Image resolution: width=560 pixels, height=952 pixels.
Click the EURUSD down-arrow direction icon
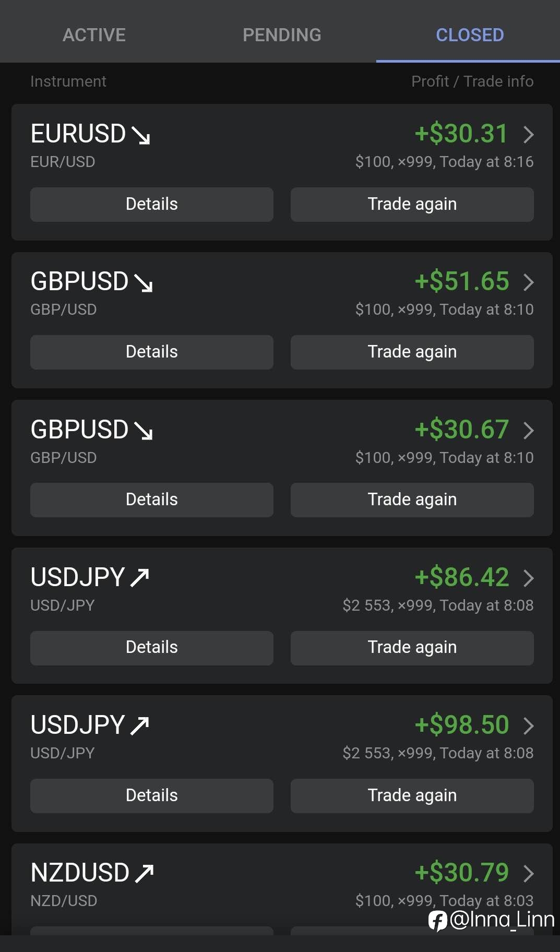tap(141, 135)
